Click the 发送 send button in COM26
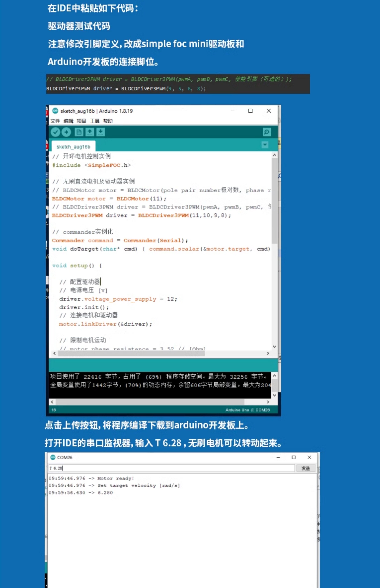Viewport: 380px width, 588px height. [x=306, y=468]
